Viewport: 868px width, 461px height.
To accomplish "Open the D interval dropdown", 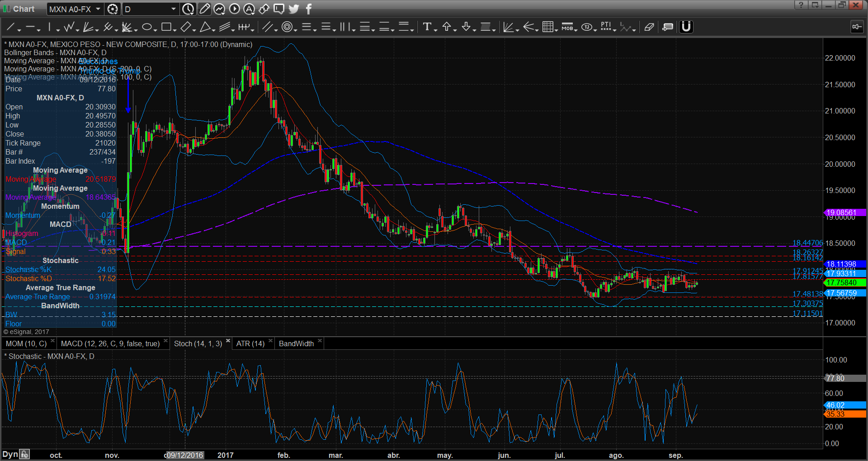I will (x=174, y=9).
